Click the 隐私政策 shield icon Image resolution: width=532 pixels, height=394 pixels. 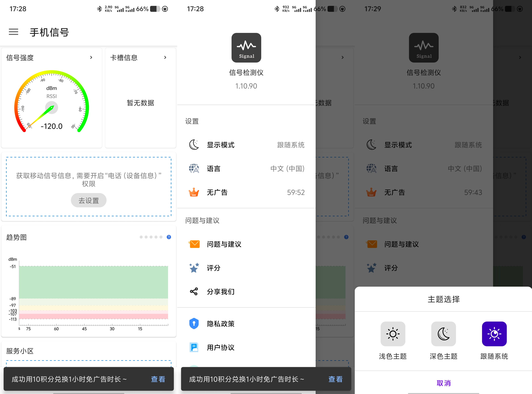click(194, 323)
